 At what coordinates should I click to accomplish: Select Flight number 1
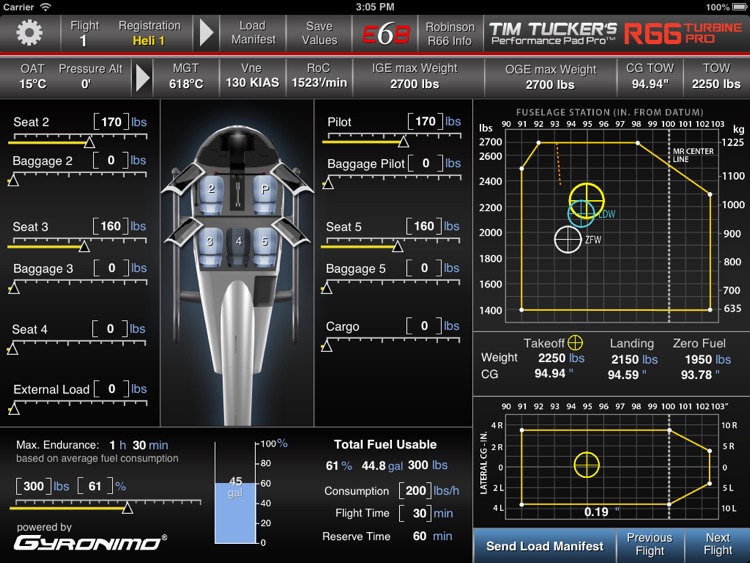coord(84,33)
